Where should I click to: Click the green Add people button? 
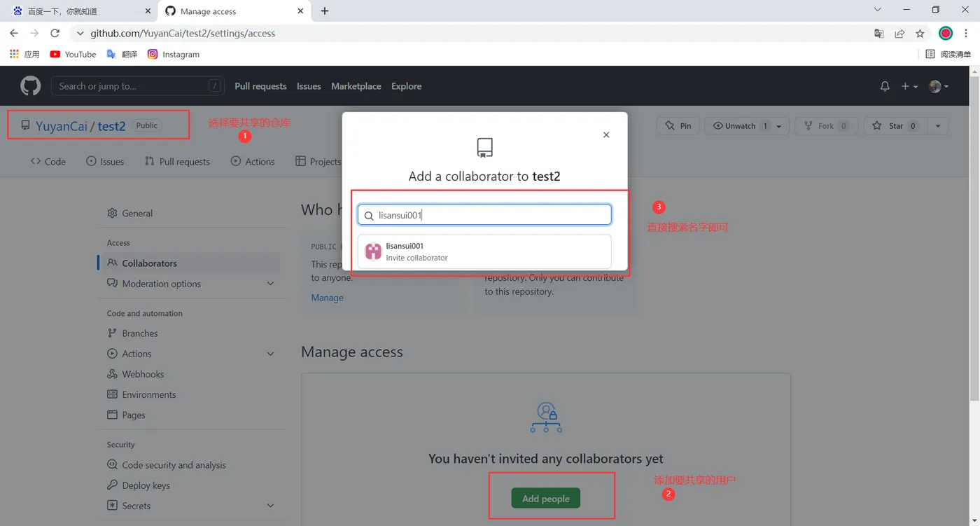tap(546, 499)
